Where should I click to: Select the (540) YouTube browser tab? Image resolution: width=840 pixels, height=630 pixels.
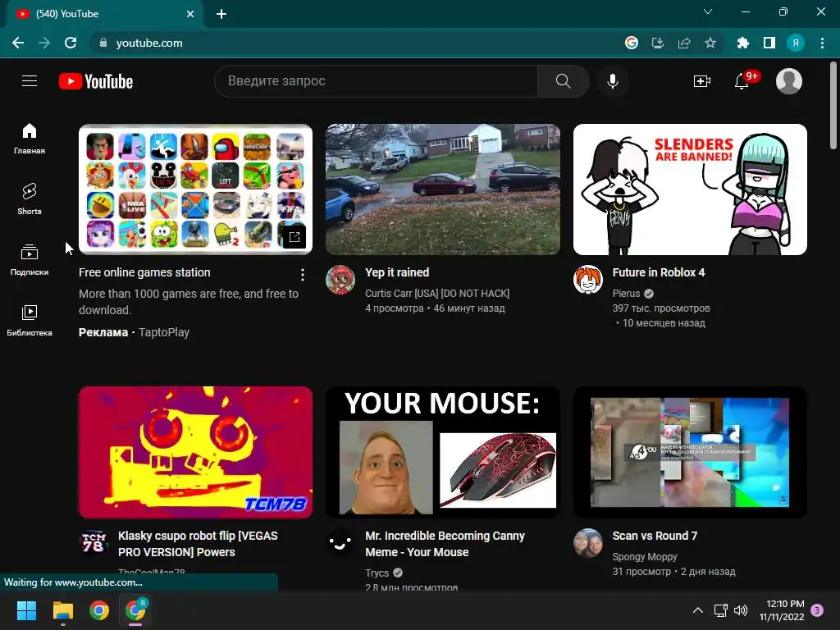click(x=104, y=14)
